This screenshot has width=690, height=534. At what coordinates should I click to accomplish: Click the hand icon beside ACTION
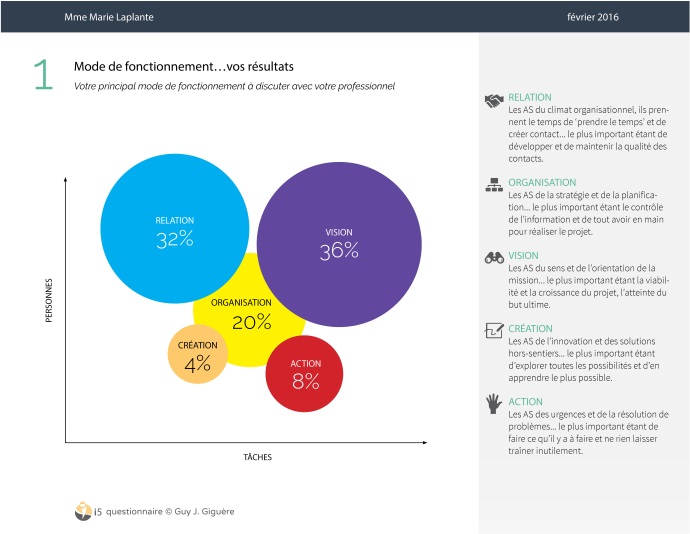tap(494, 404)
